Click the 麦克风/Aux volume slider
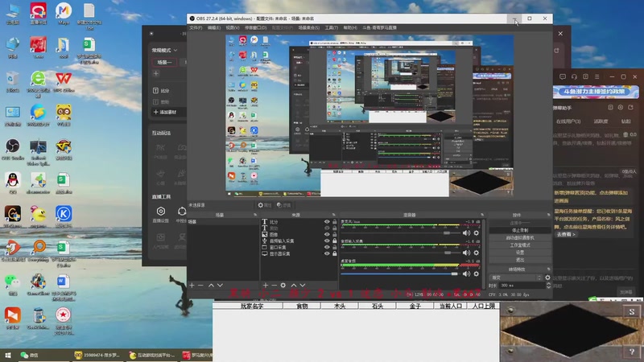This screenshot has width=644, height=362. [x=399, y=232]
